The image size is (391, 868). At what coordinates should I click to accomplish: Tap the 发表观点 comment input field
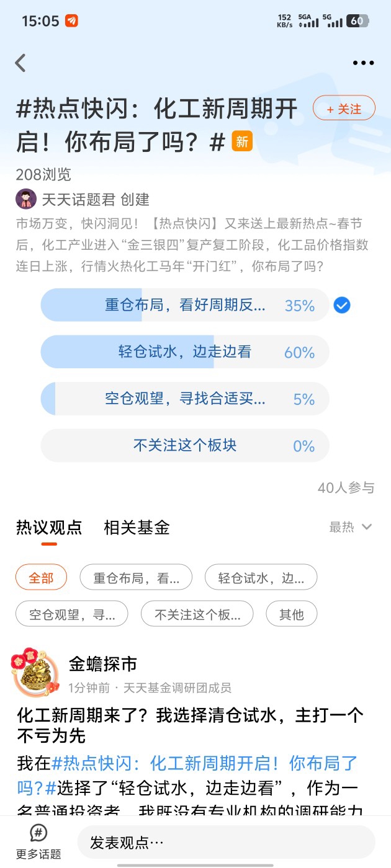[x=226, y=843]
